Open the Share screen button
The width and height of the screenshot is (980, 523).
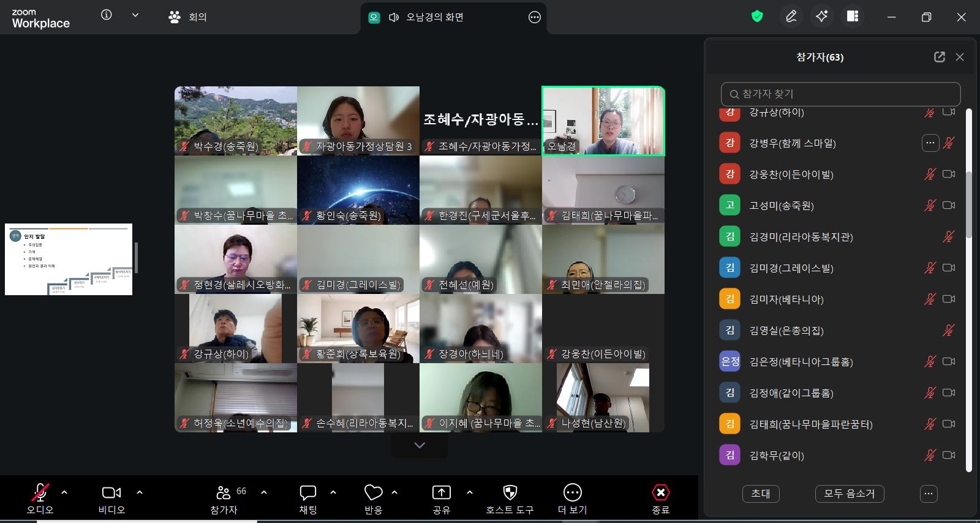point(441,499)
